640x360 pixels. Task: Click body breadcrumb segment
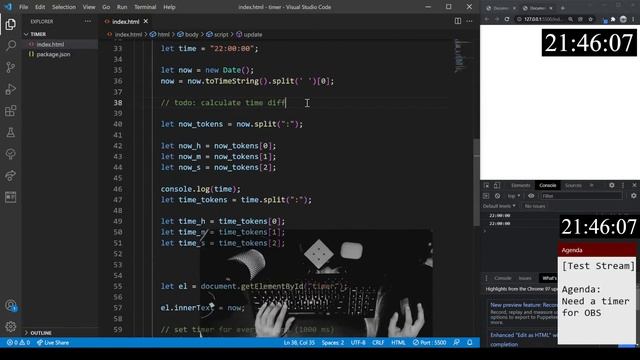coord(188,35)
